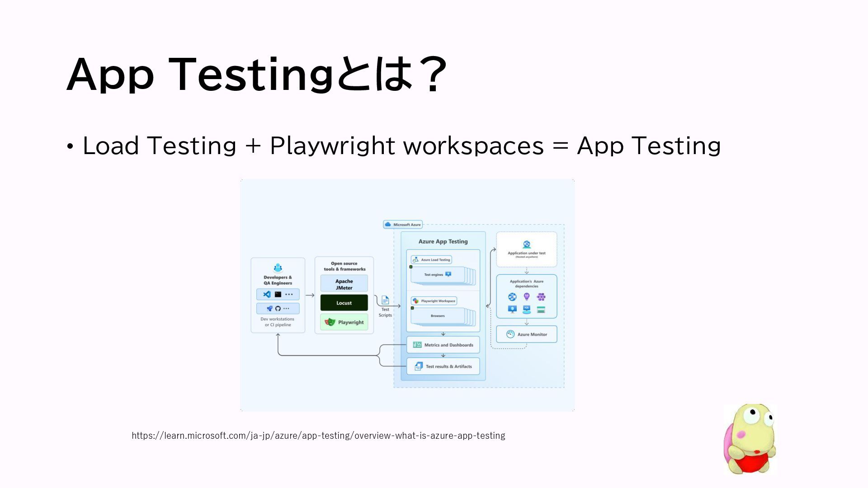The height and width of the screenshot is (488, 868).
Task: Click the "App Testingとは？" slide title
Action: click(x=257, y=75)
